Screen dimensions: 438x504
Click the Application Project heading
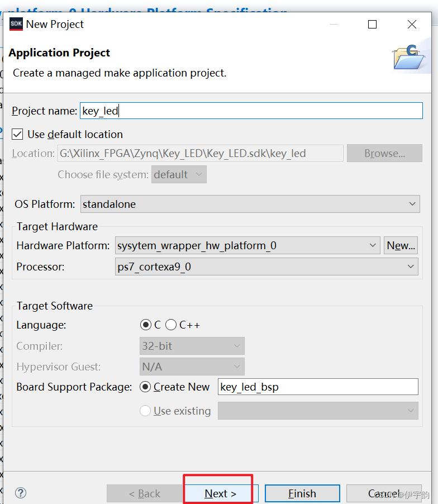pyautogui.click(x=59, y=53)
